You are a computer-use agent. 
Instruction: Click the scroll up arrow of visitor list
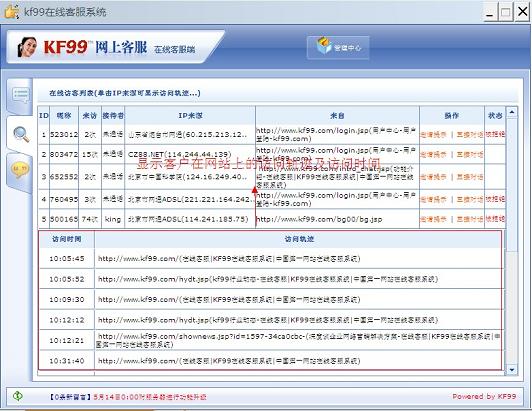click(x=512, y=112)
